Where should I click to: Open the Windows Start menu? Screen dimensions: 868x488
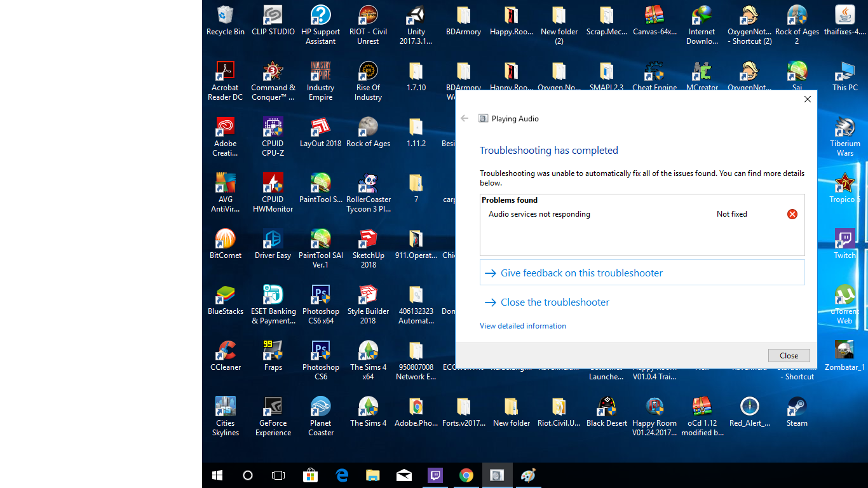217,475
